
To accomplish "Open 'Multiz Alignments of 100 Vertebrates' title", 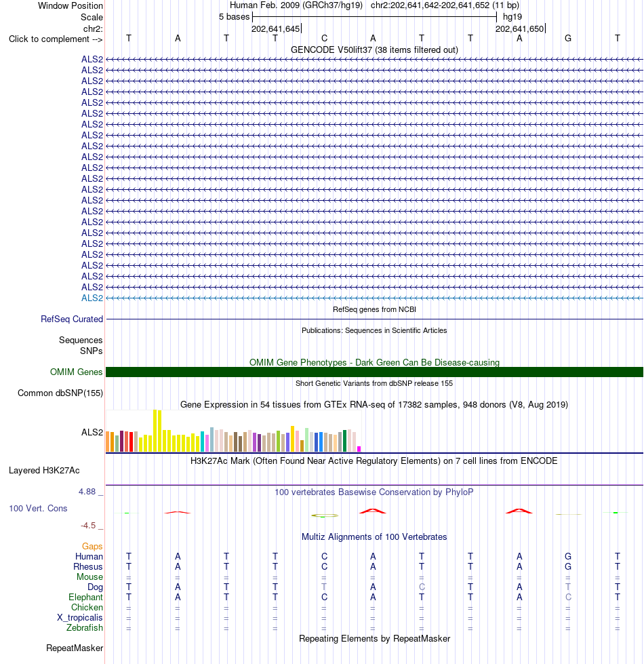I will pyautogui.click(x=374, y=537).
